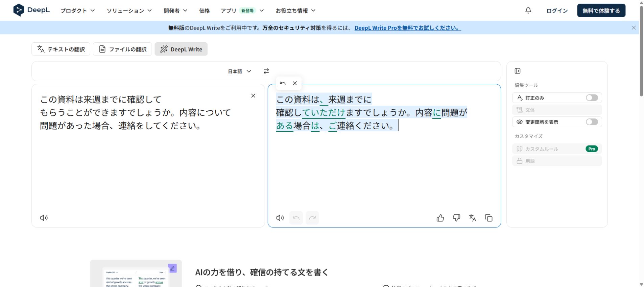Swap languages with the arrows icon
The image size is (644, 287).
coord(266,71)
